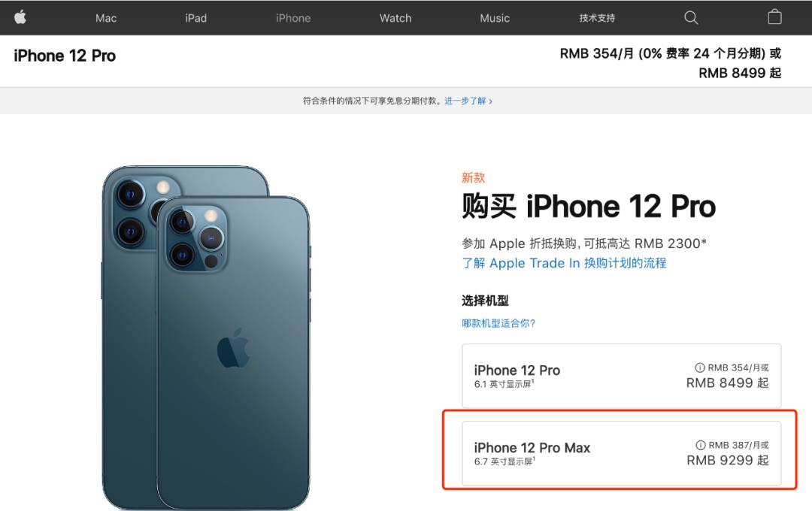812x511 pixels.
Task: Click the Pacific Blue iPhone product image
Action: [x=206, y=337]
